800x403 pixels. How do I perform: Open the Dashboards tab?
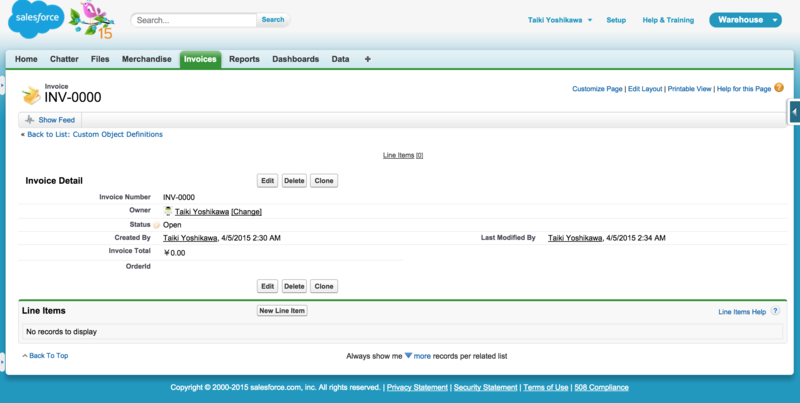(295, 59)
